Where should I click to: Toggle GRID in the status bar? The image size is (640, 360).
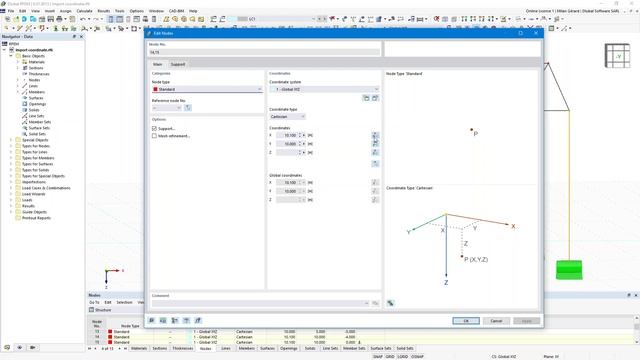click(390, 357)
